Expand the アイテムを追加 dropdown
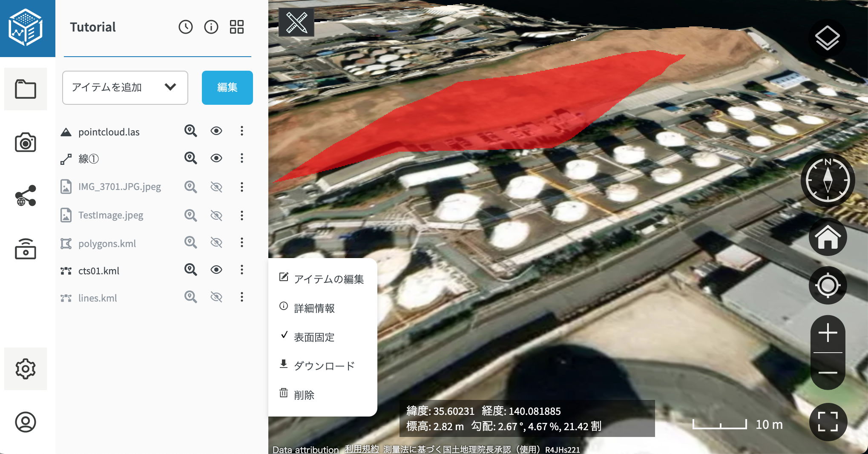The width and height of the screenshot is (868, 454). tap(125, 88)
